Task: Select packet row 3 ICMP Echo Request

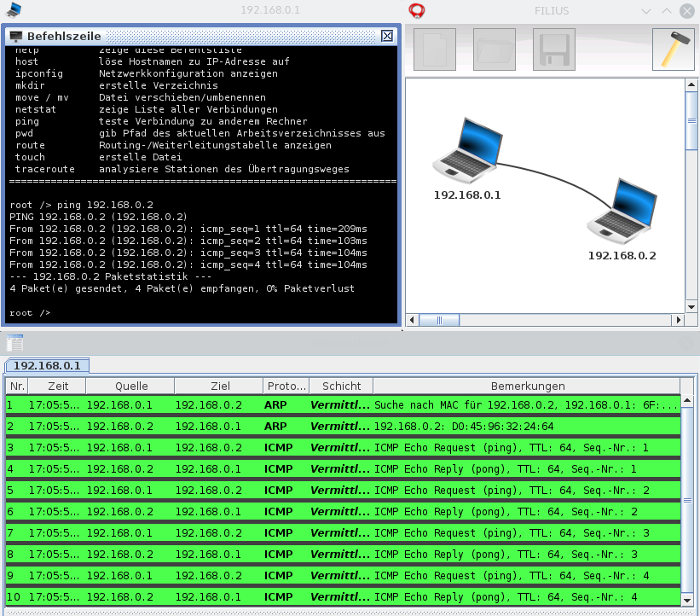Action: pos(341,447)
